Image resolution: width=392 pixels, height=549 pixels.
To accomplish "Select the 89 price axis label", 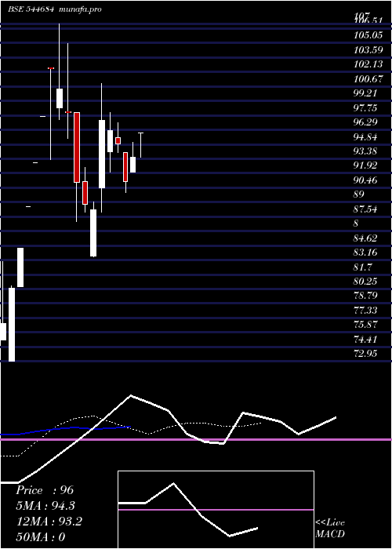I will click(x=359, y=195).
